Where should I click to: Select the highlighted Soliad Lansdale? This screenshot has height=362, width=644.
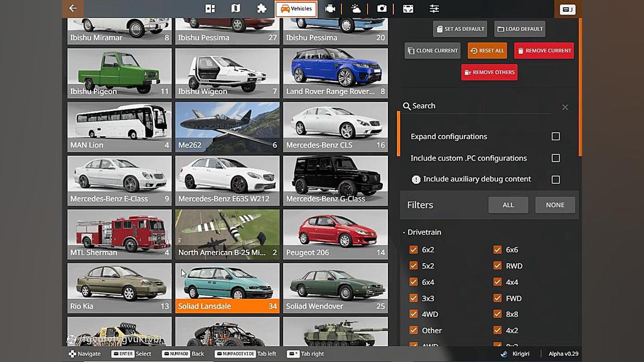point(228,288)
